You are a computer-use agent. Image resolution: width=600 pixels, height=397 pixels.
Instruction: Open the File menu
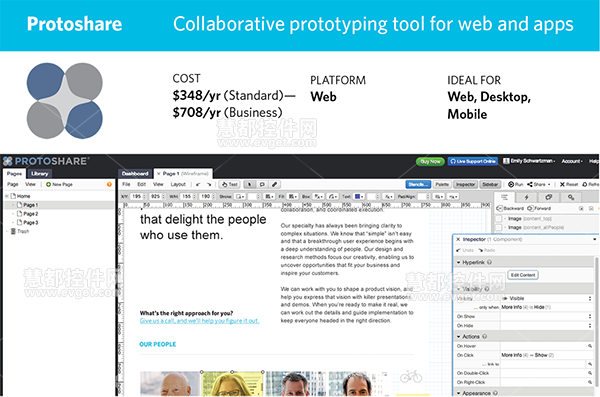click(126, 185)
